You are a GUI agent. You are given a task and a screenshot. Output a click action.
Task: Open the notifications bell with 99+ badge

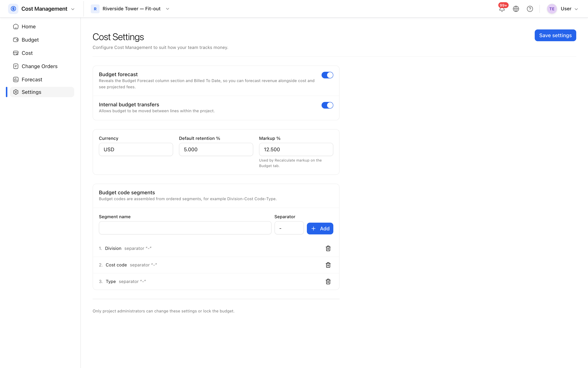pos(502,9)
